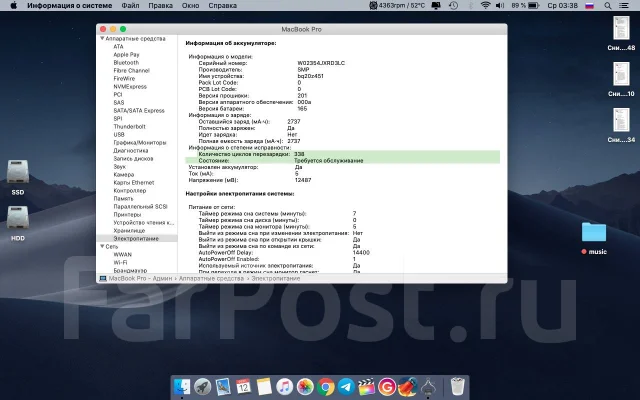Select USB in the sidebar
The image size is (640, 400).
click(119, 134)
